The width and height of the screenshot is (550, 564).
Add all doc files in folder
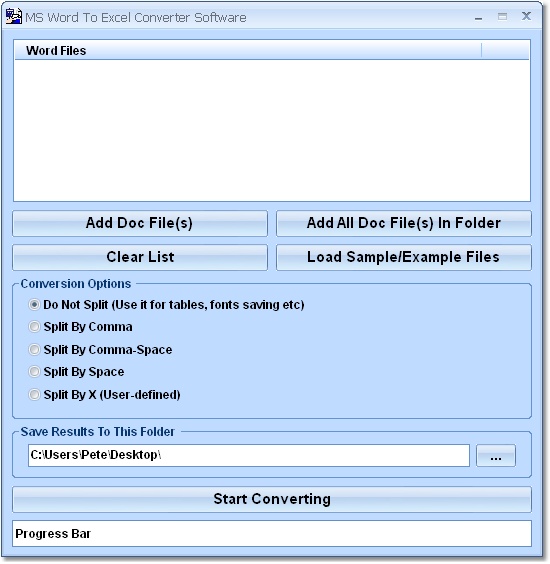pos(404,223)
